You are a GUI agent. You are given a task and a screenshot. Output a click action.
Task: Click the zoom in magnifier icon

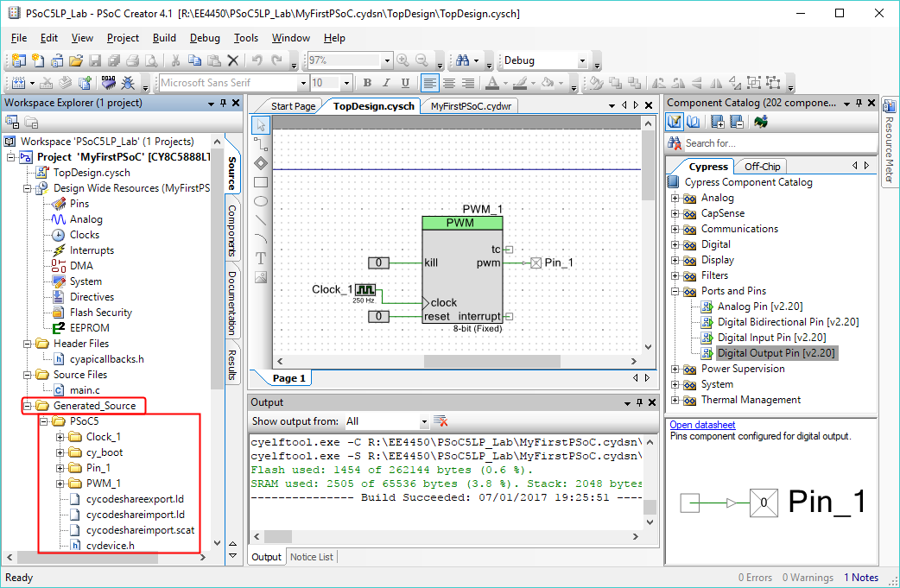pyautogui.click(x=403, y=60)
